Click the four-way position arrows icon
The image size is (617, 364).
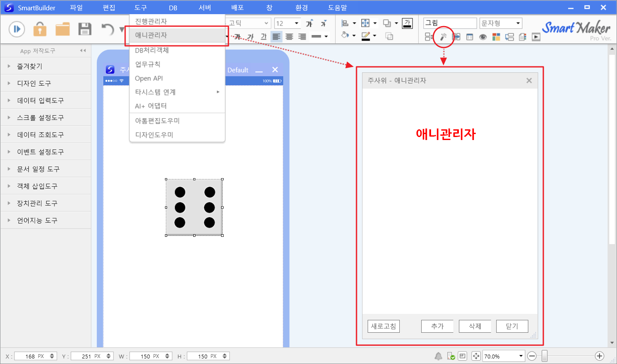[x=365, y=23]
